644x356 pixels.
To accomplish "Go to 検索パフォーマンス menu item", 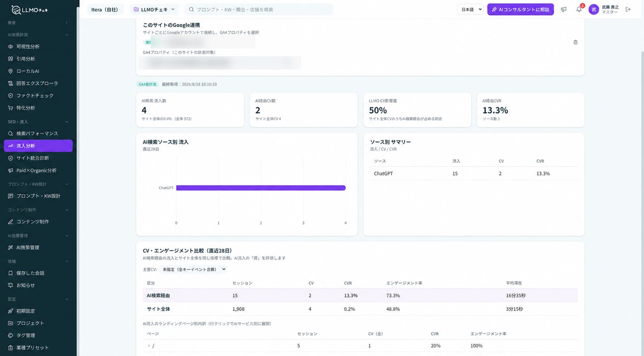I will 38,134.
